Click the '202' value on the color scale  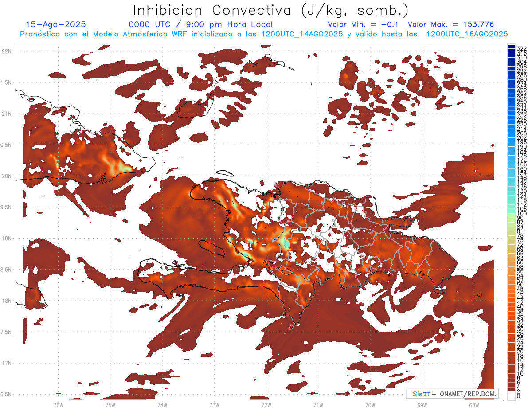tap(522, 137)
